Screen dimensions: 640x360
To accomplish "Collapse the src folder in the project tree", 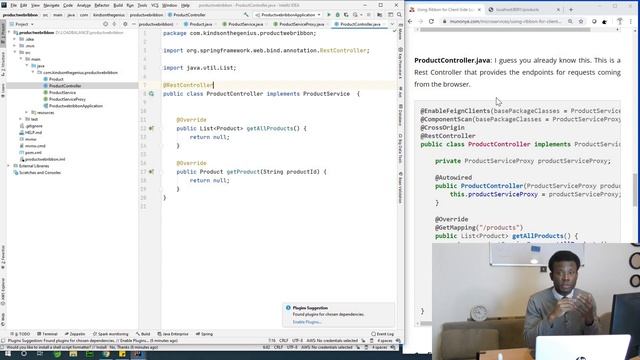I will tap(16, 52).
